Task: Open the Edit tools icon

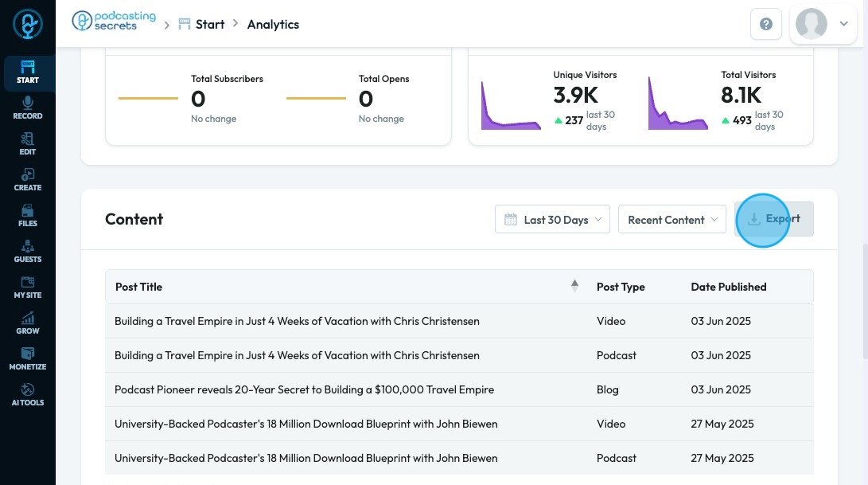Action: [28, 143]
